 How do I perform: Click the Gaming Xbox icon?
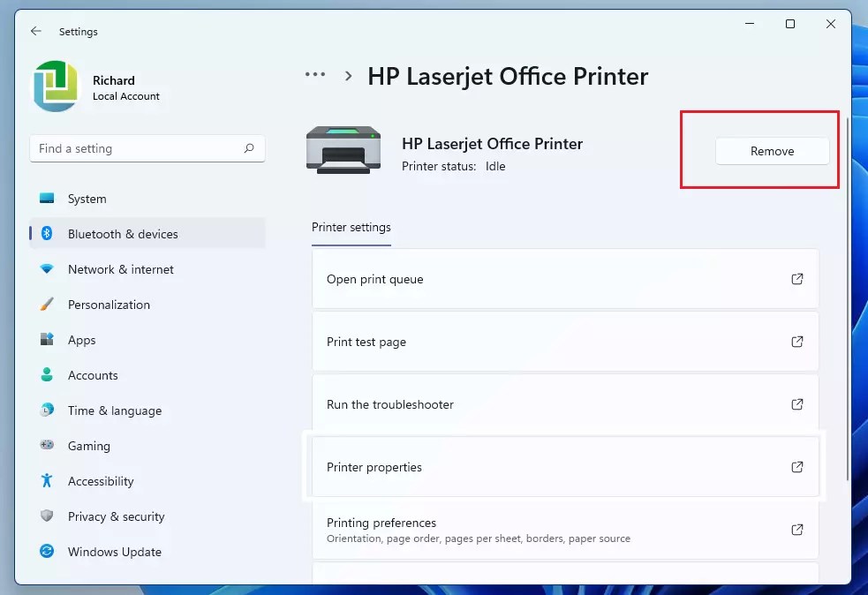47,446
